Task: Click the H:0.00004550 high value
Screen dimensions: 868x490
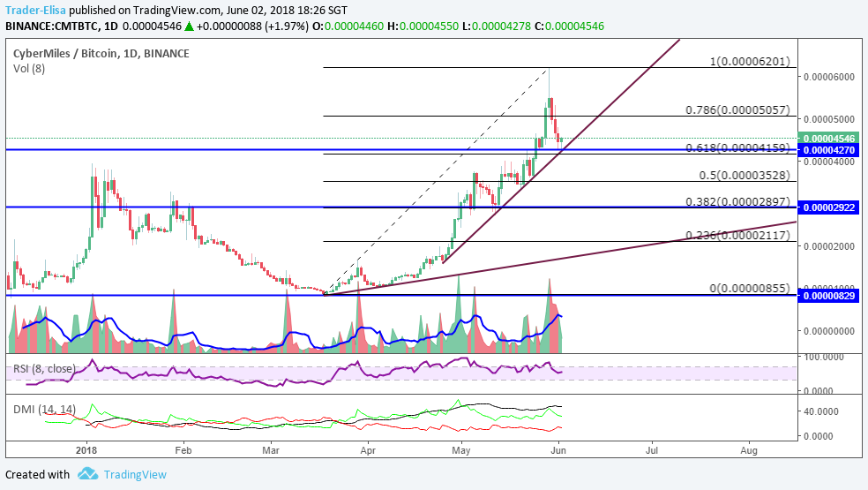Action: [423, 26]
